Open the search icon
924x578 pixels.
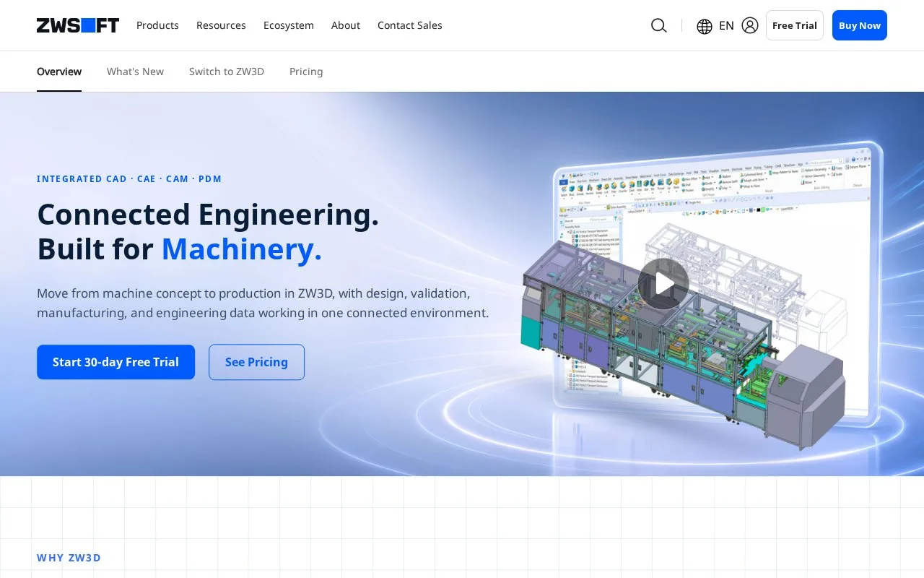pos(658,25)
